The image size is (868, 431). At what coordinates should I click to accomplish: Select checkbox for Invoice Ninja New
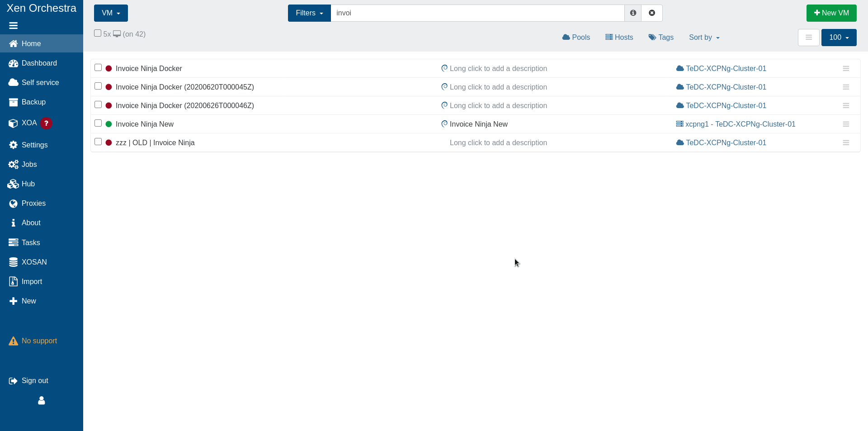coord(98,123)
